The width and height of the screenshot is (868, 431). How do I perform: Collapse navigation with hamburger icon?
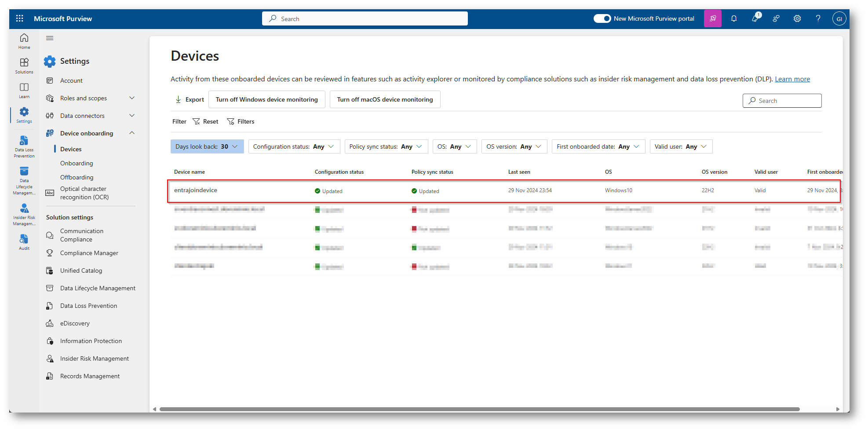[50, 38]
